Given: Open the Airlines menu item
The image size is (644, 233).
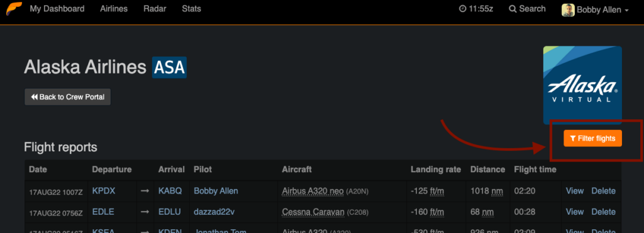Looking at the screenshot, I should (x=114, y=9).
